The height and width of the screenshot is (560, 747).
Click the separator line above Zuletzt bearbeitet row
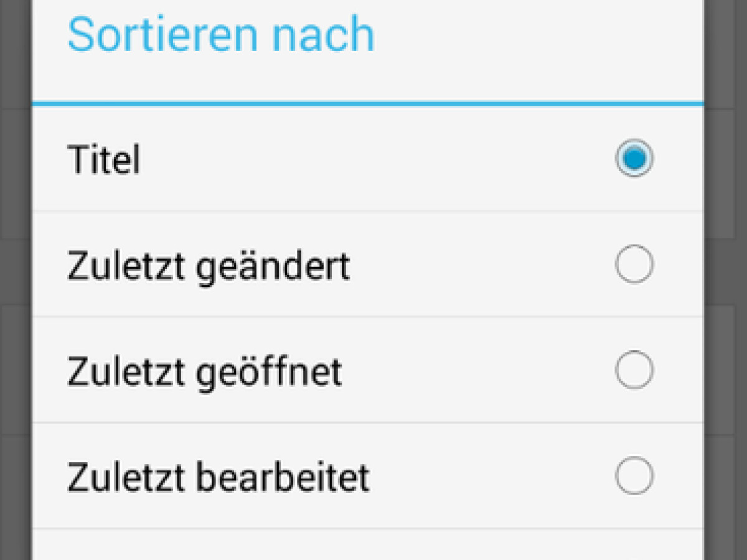coord(367,422)
